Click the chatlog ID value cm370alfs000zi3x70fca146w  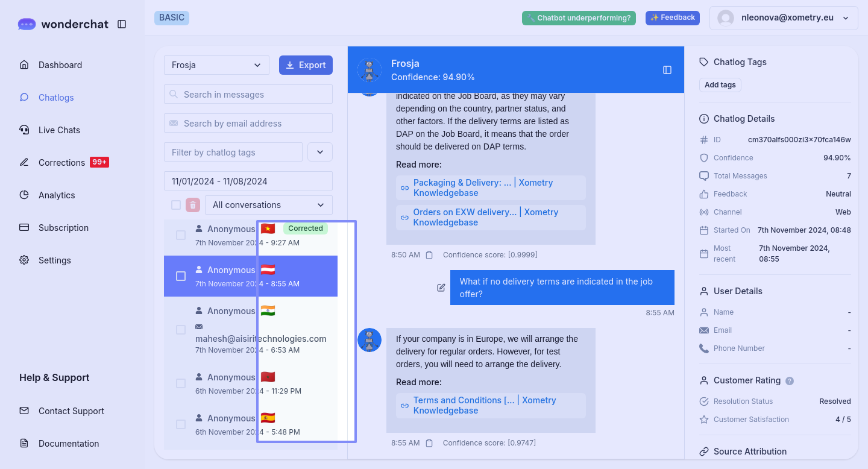click(x=799, y=140)
